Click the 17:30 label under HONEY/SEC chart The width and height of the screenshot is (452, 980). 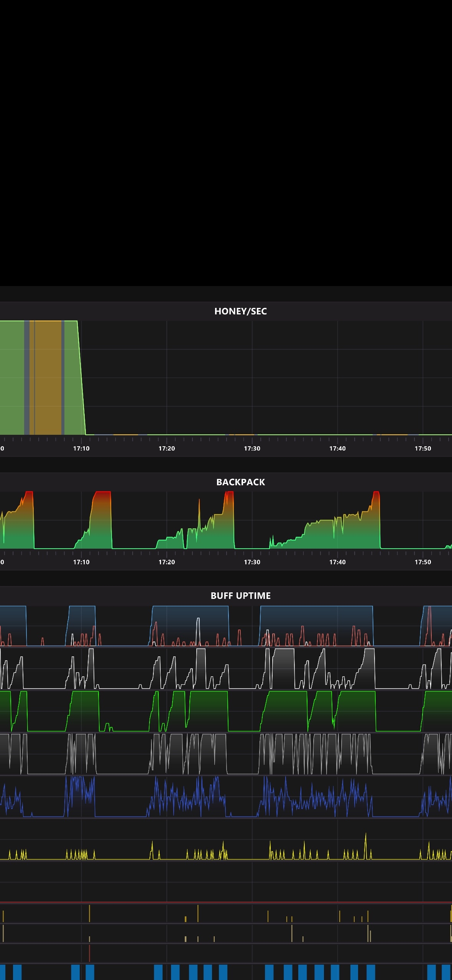[x=252, y=448]
